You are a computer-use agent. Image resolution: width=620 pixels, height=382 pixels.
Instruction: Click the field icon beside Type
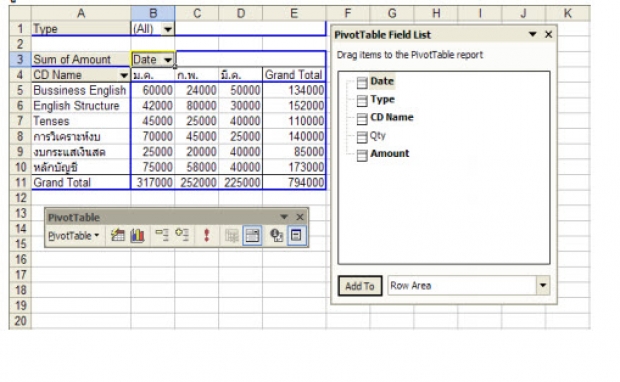[x=362, y=101]
